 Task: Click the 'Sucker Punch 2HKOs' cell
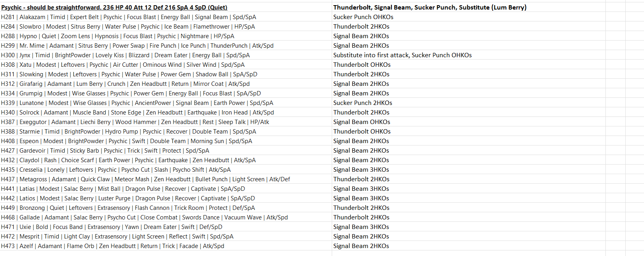(362, 103)
